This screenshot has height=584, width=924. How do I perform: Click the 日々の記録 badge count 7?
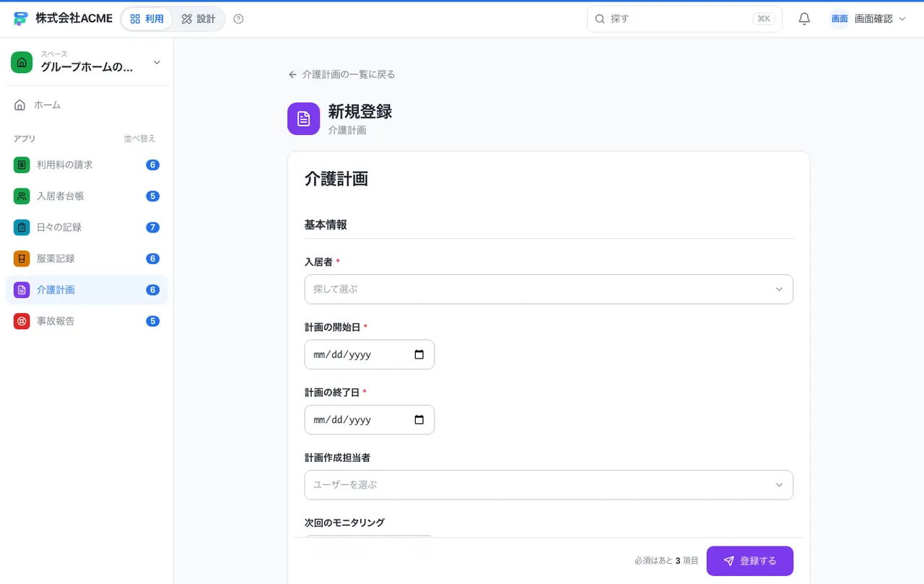pos(152,227)
